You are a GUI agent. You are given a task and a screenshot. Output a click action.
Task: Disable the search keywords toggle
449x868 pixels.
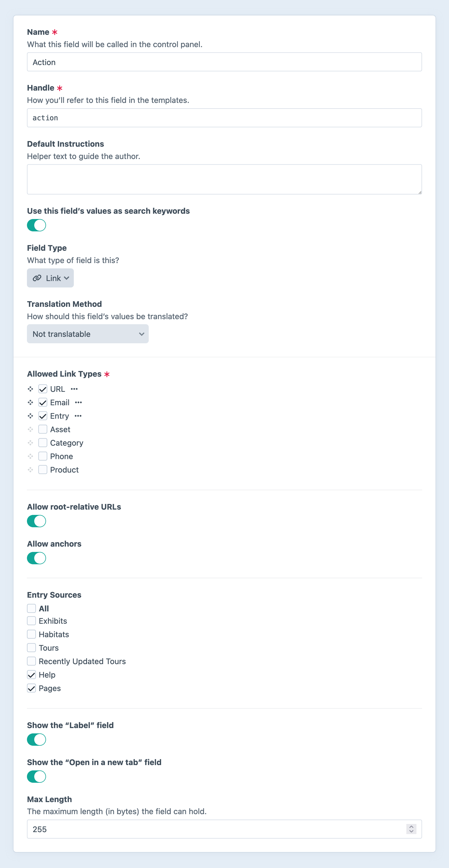pos(36,225)
